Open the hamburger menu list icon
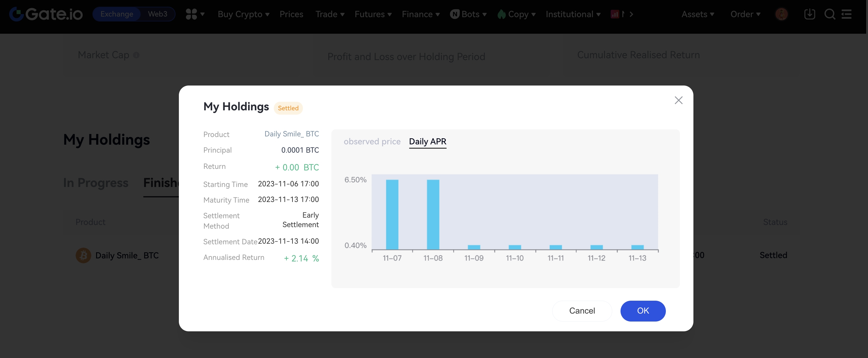 point(847,14)
